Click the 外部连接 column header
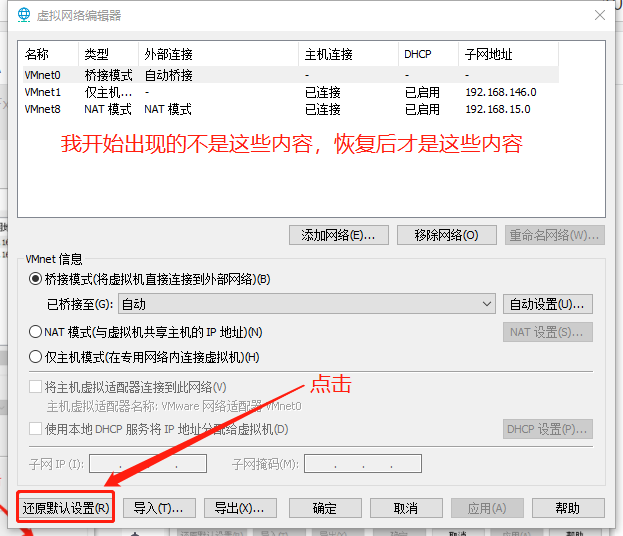The height and width of the screenshot is (536, 623). click(x=219, y=54)
